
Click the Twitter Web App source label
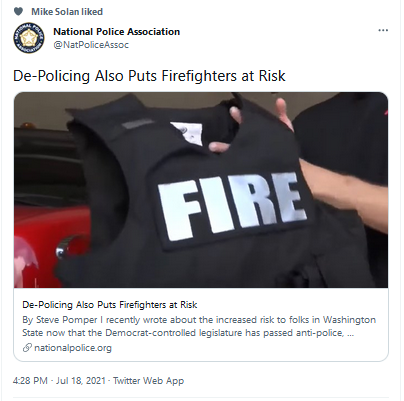(x=148, y=381)
